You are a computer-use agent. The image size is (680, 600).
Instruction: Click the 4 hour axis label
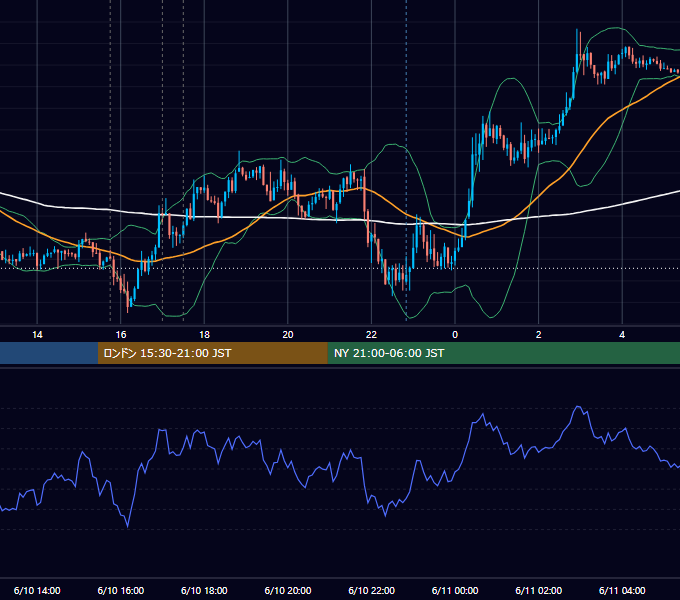coord(622,335)
